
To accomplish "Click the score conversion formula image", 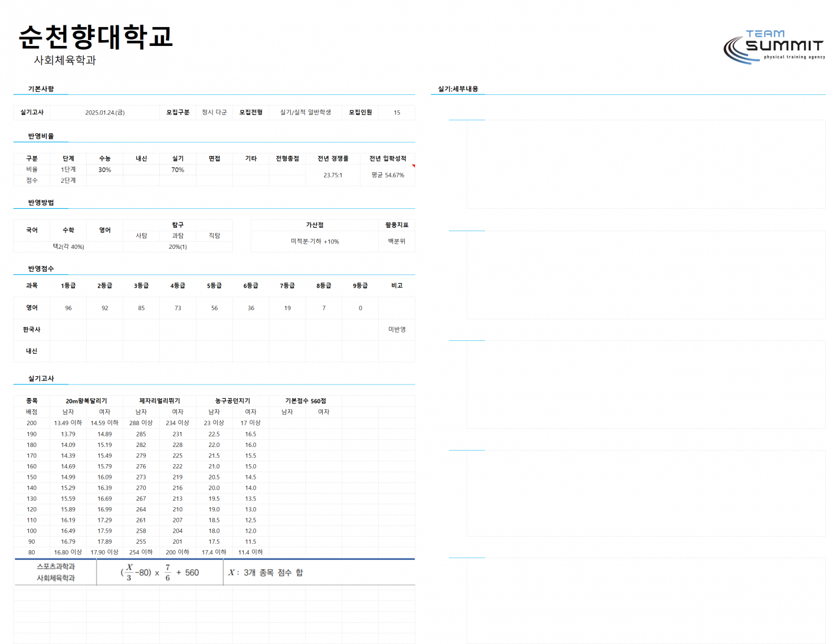I will pos(160,573).
